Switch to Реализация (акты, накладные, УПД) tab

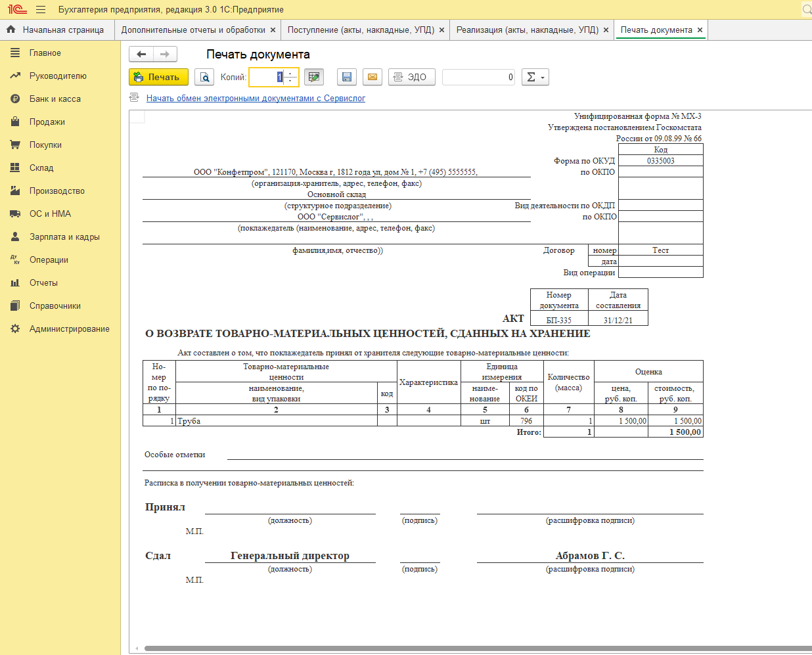click(528, 30)
